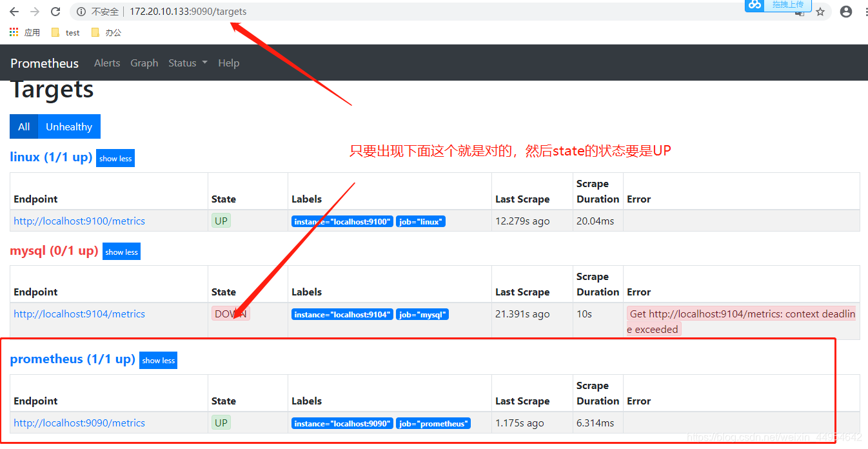Click the linux (1/1 up) heading
This screenshot has height=449, width=868.
(x=51, y=157)
